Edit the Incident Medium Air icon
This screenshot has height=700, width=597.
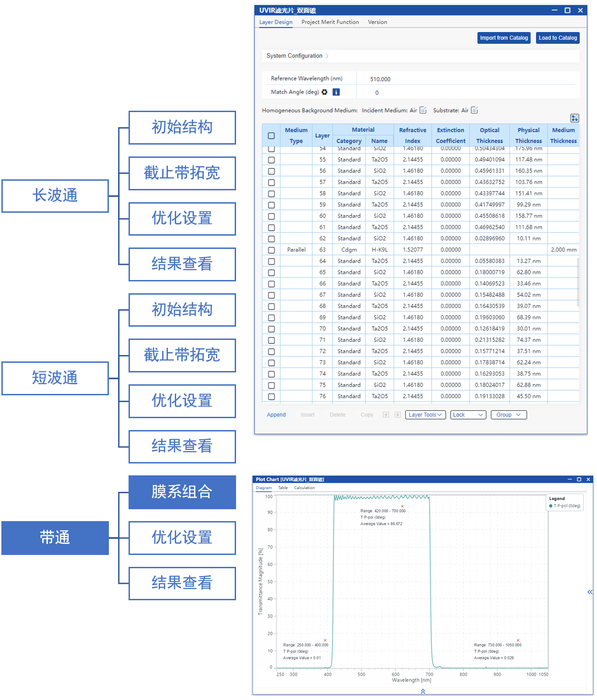(x=423, y=110)
